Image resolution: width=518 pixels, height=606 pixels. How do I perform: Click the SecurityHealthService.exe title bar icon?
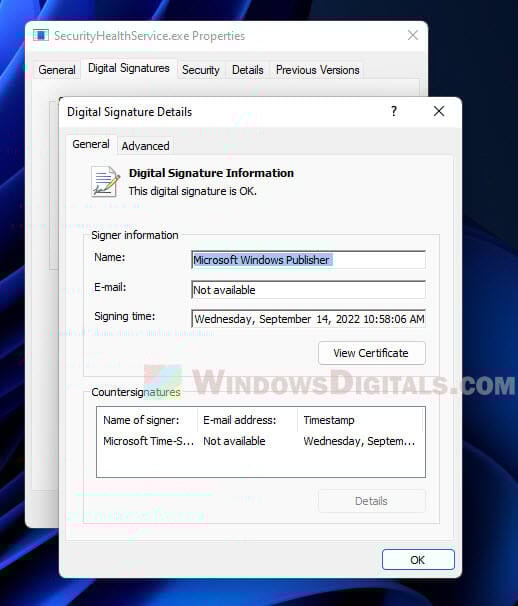pyautogui.click(x=41, y=35)
